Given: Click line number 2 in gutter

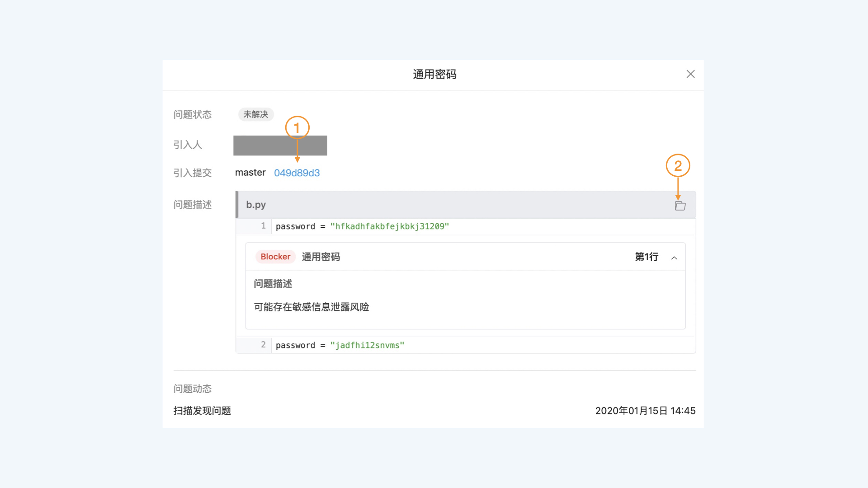Looking at the screenshot, I should [263, 345].
